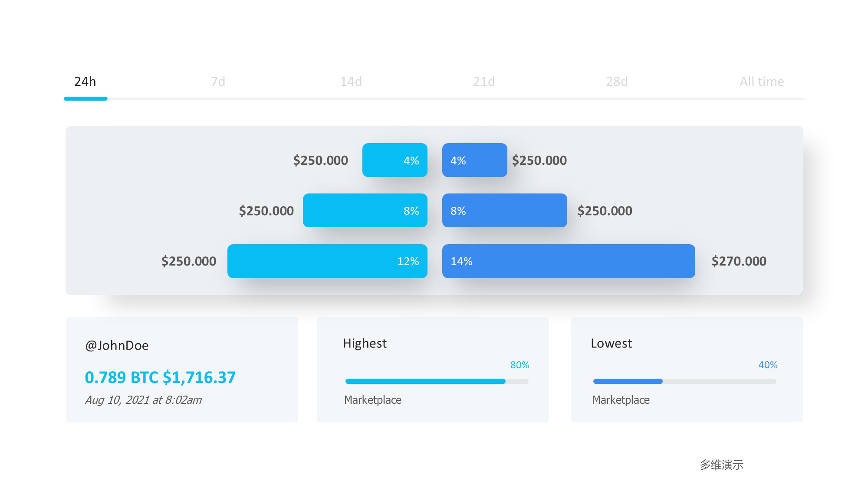Click the cyan 4% bar
This screenshot has height=488, width=868.
point(395,160)
